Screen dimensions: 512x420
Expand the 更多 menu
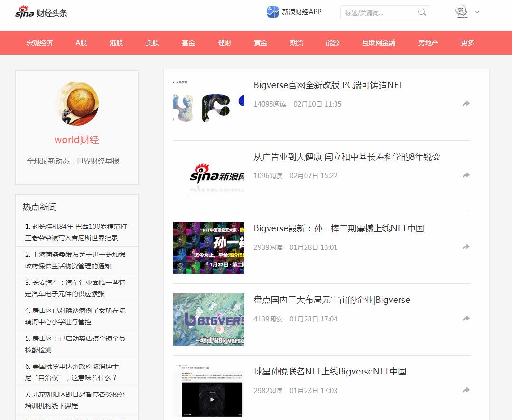(467, 43)
